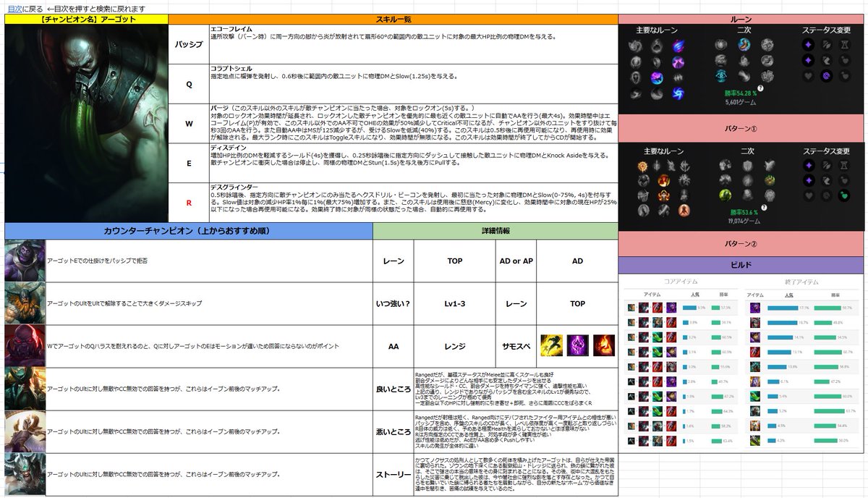Click the Celerity rune icon

point(657,77)
